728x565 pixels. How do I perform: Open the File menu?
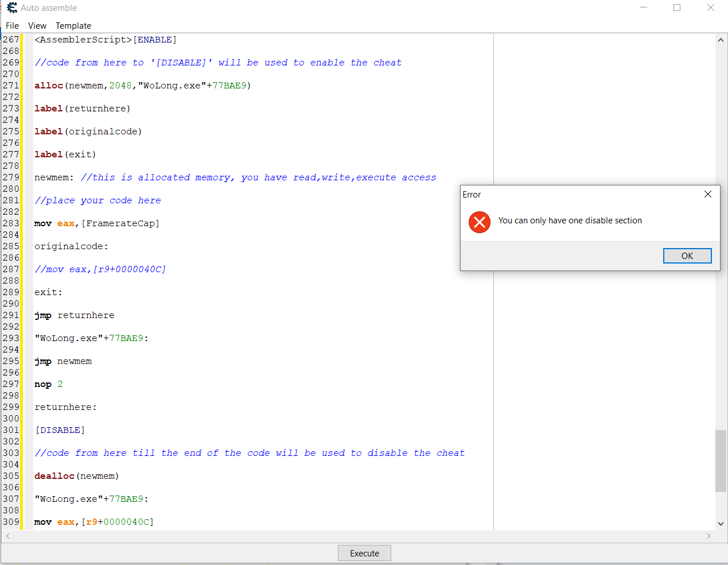pos(12,26)
